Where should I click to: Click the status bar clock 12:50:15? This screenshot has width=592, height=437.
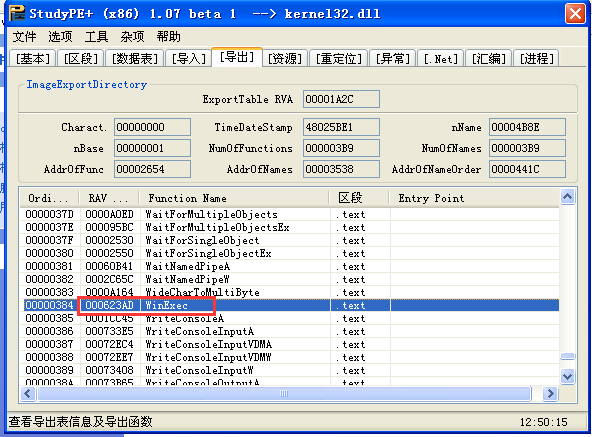coord(544,422)
